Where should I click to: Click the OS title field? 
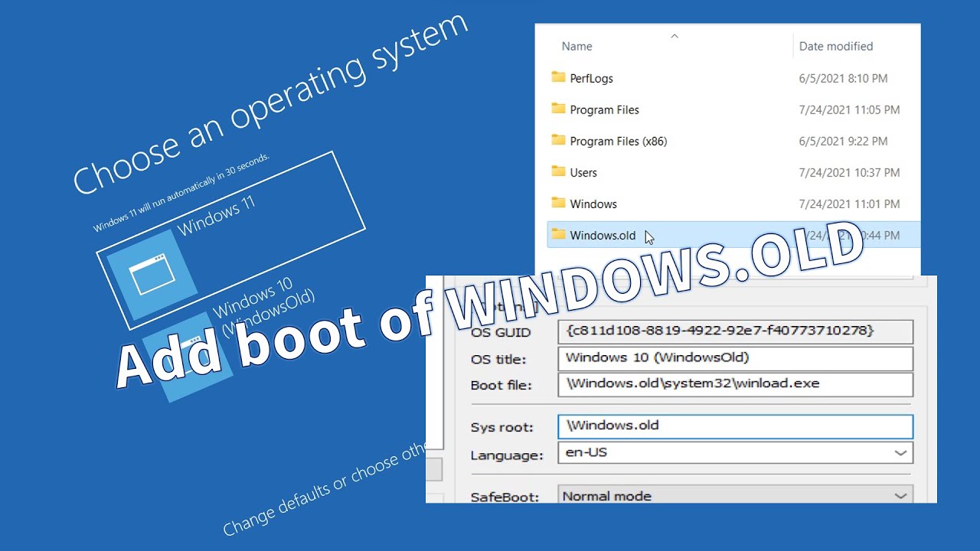735,358
